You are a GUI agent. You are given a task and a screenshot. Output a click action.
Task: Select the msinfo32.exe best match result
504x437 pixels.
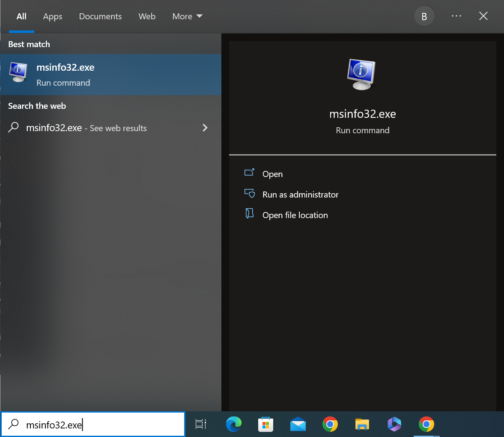tap(110, 75)
